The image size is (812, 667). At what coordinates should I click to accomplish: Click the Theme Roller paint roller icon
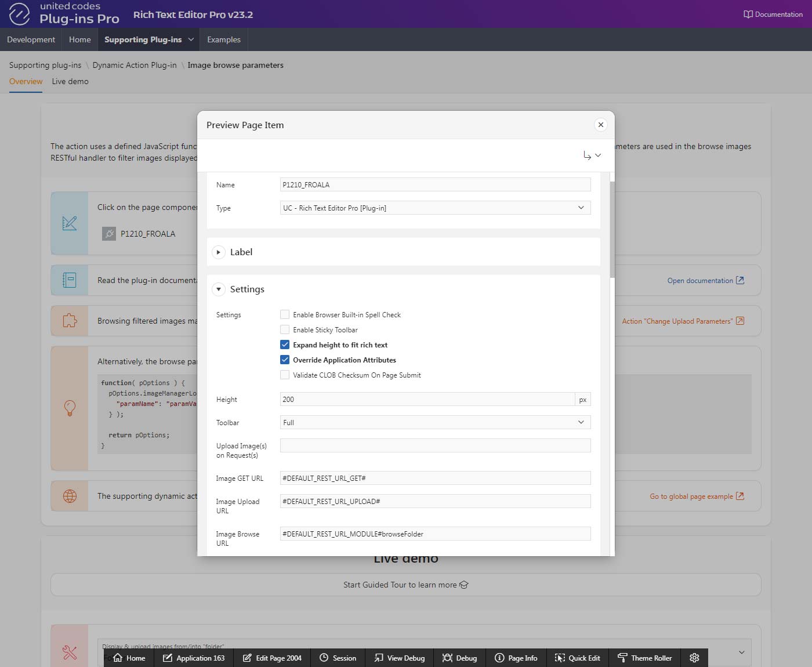click(622, 658)
